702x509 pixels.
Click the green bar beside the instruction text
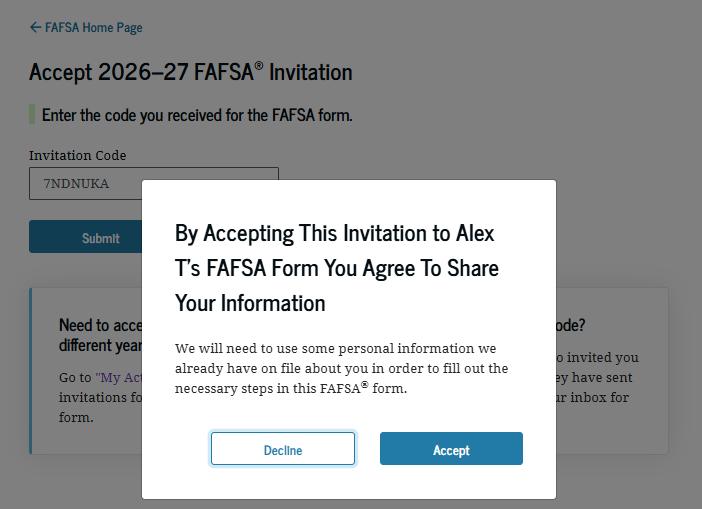32,115
